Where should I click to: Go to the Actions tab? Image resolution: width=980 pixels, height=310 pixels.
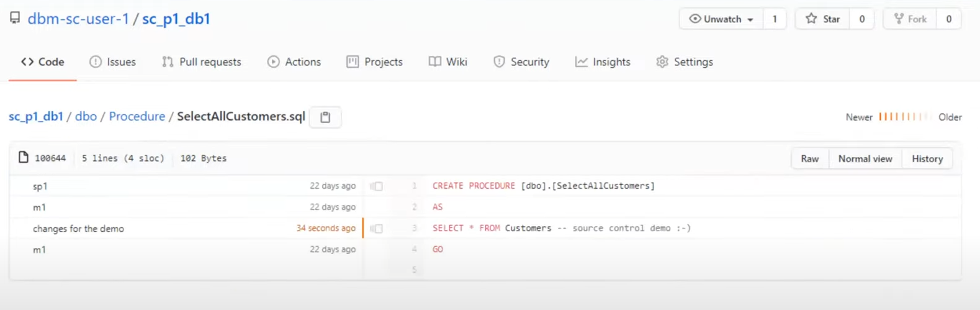pos(294,62)
